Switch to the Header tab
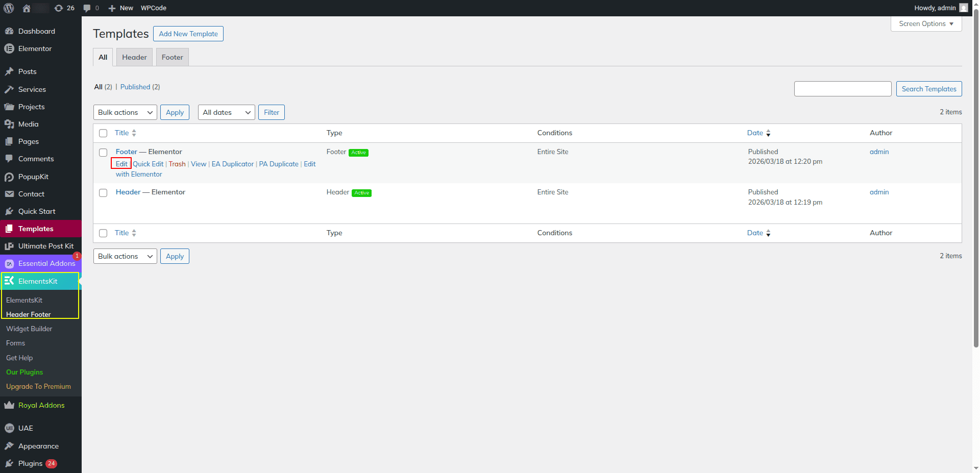 coord(134,57)
